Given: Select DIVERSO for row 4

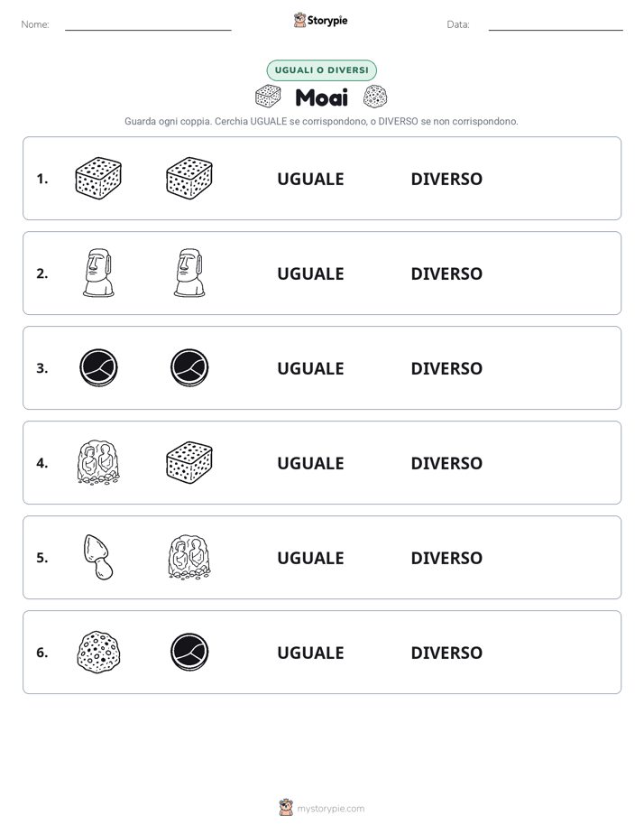Looking at the screenshot, I should tap(446, 463).
